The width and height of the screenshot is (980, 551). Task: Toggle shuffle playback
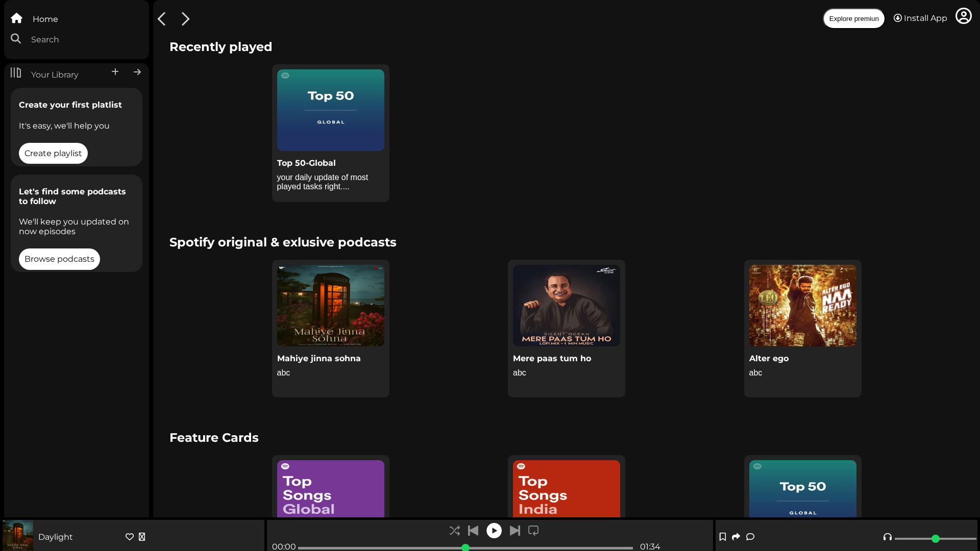click(454, 531)
